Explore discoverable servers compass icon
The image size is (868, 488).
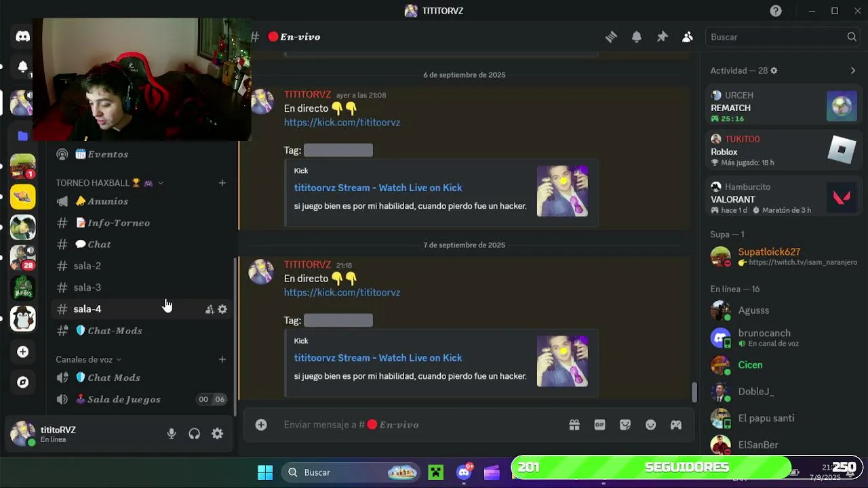23,382
